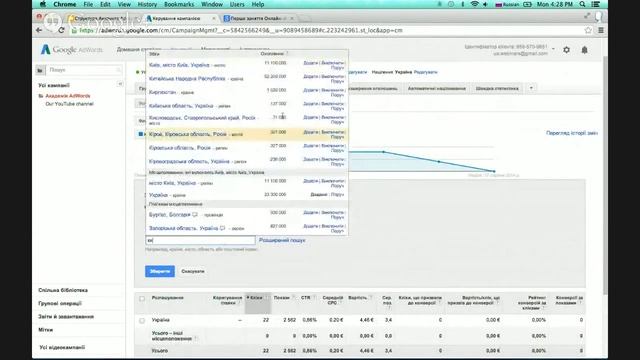Reload the page with the refresh icon
640x360 pixels.
pos(61,30)
